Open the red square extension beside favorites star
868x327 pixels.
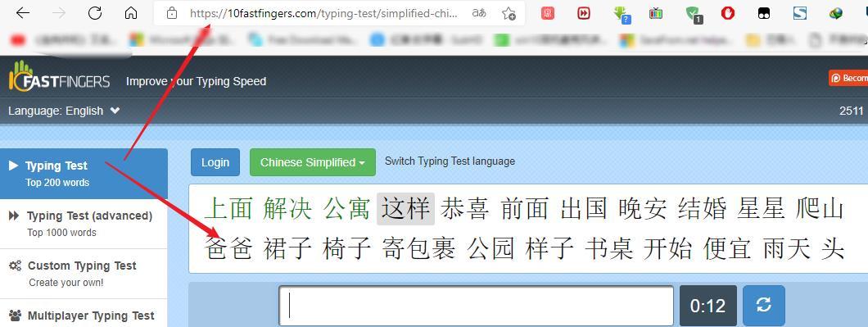[x=548, y=13]
